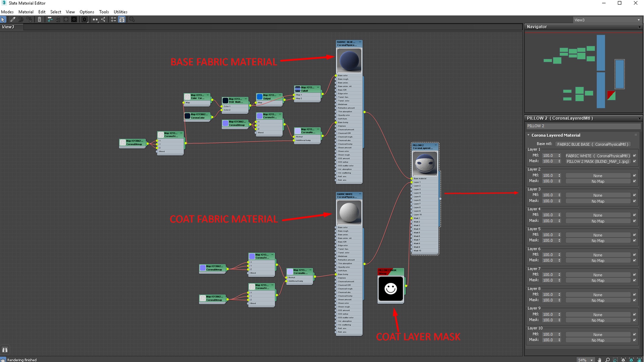The image size is (644, 362).
Task: Pick material from object with eyedropper
Action: (13, 19)
